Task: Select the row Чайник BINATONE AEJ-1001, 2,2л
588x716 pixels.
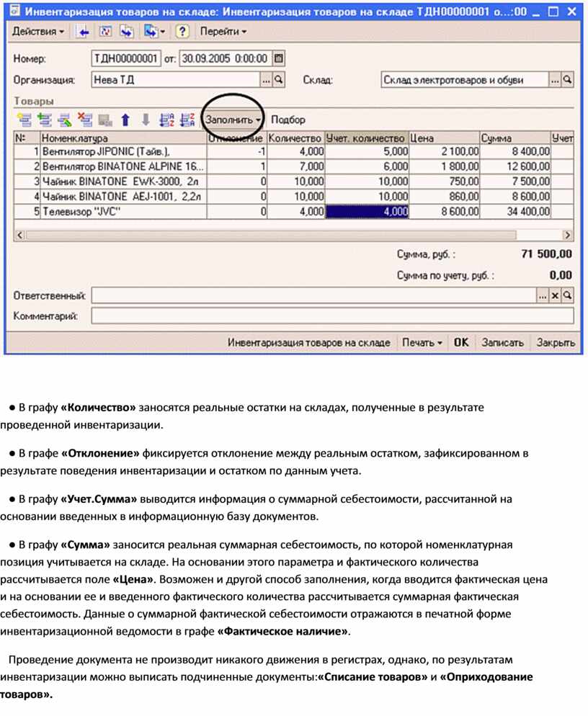Action: click(x=293, y=197)
